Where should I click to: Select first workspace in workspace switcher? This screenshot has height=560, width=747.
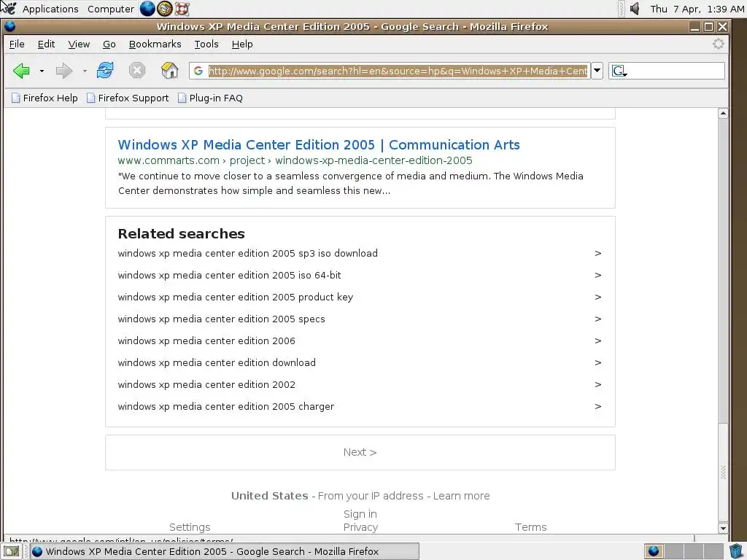click(654, 551)
